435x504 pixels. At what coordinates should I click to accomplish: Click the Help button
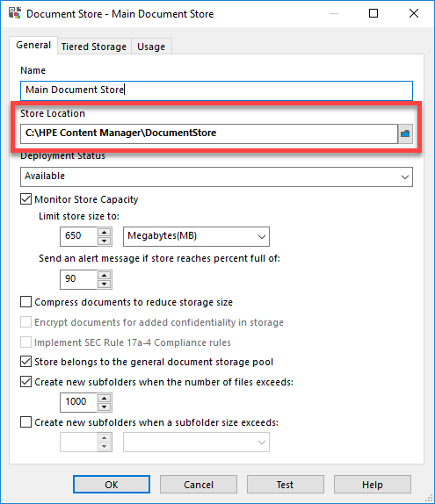pos(373,484)
